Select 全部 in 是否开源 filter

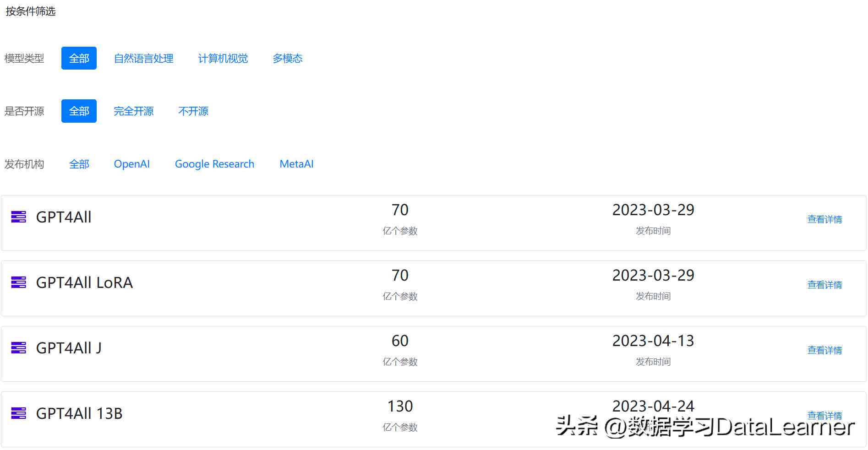click(x=79, y=111)
